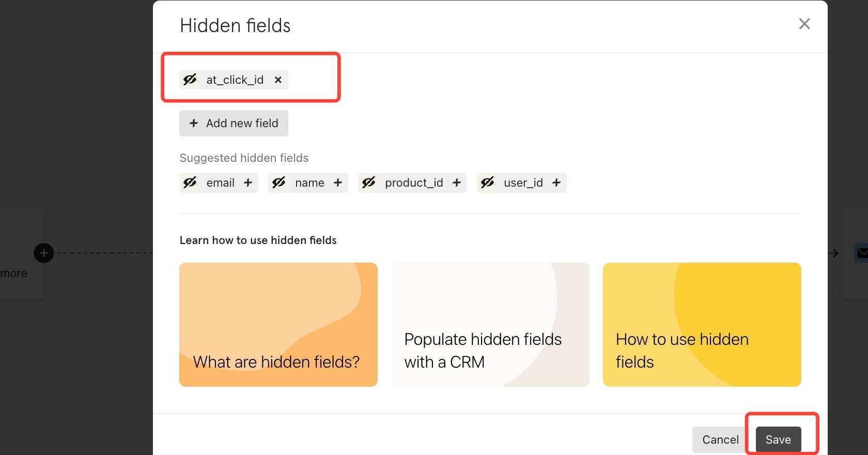The width and height of the screenshot is (868, 455).
Task: Click the envelope icon at right edge
Action: tap(862, 253)
